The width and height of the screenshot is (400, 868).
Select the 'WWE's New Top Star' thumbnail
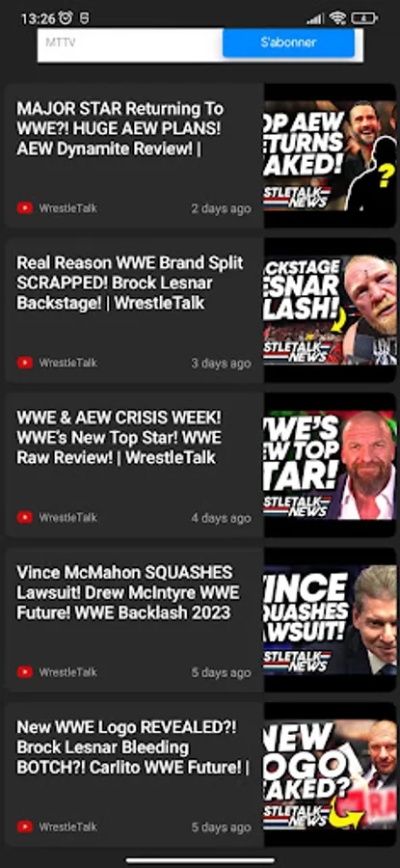coord(331,465)
